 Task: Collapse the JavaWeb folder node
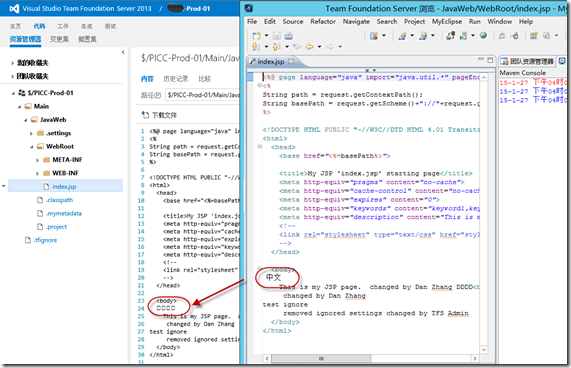(25, 120)
